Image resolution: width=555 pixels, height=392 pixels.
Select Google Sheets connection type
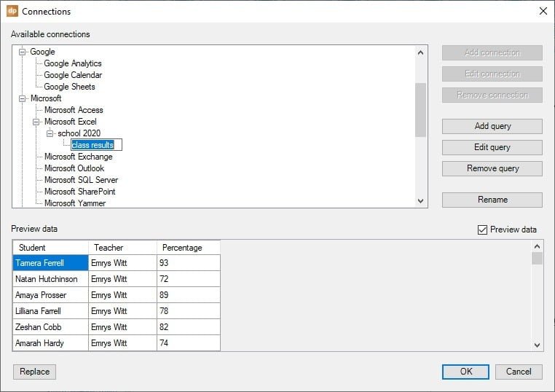(69, 87)
